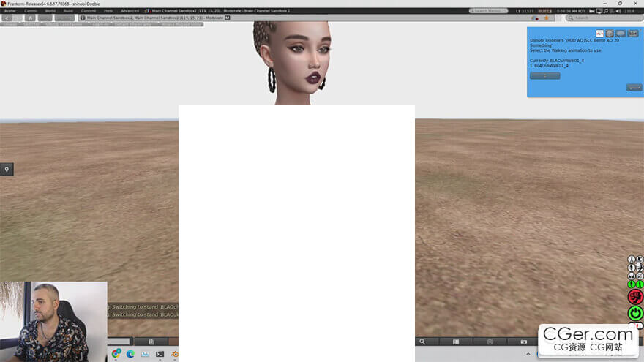
Task: Click the Home navigation button
Action: click(x=30, y=18)
